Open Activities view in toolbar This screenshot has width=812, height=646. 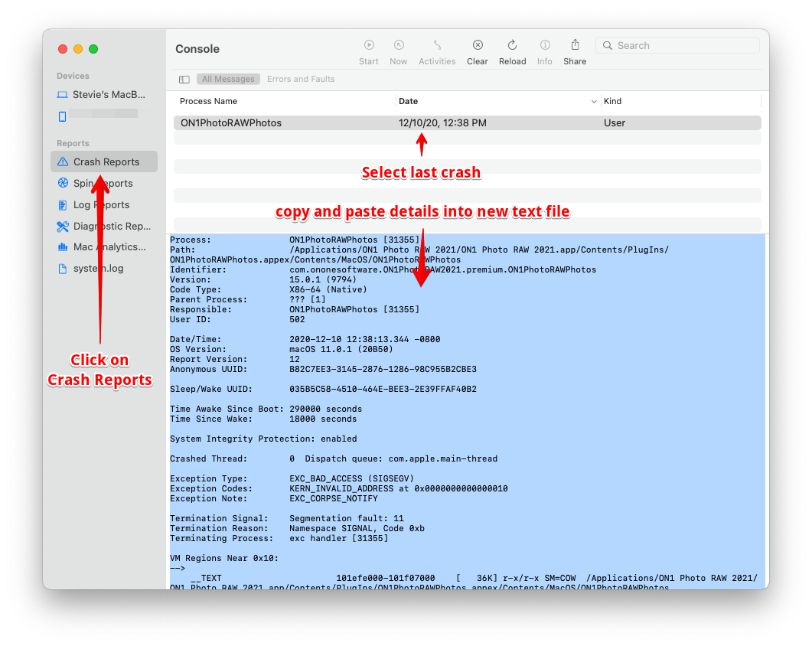[x=437, y=46]
